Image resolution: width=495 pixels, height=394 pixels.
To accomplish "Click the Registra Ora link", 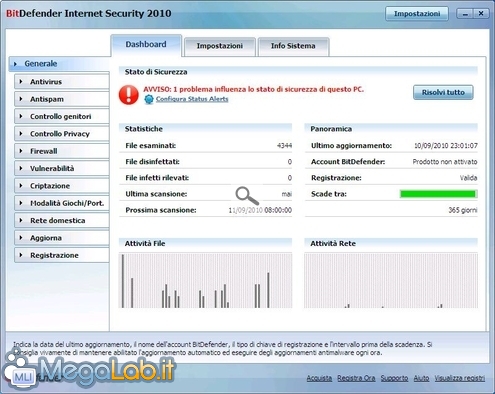I will [356, 378].
